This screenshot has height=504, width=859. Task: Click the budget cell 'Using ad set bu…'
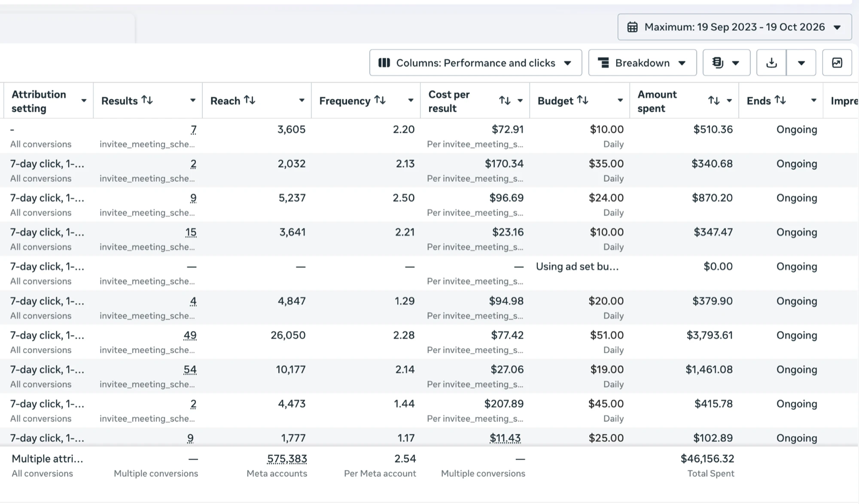(x=577, y=267)
